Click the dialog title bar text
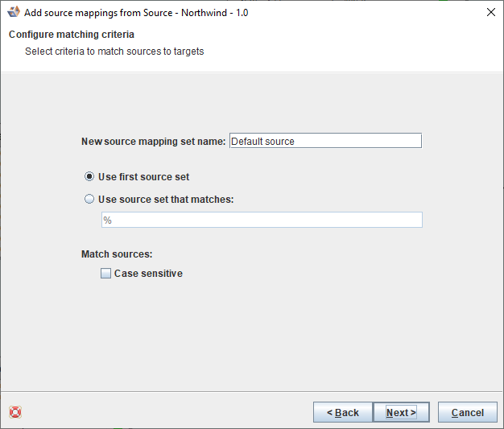This screenshot has height=429, width=504. pos(135,12)
